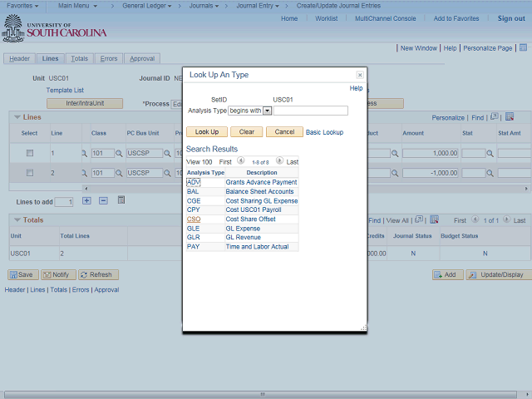Open Stat lookup magnifier on line 1
The image size is (532, 399).
(x=490, y=153)
